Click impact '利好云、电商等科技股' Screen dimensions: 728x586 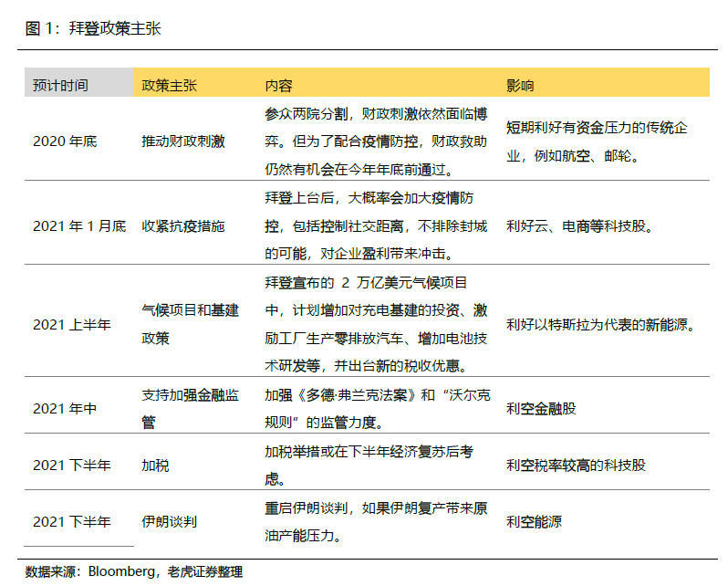[x=580, y=226]
